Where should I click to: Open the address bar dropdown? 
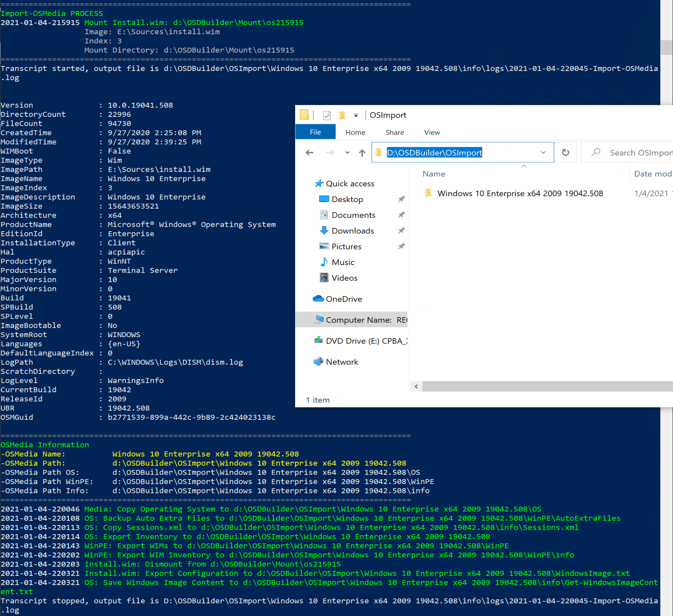(543, 152)
